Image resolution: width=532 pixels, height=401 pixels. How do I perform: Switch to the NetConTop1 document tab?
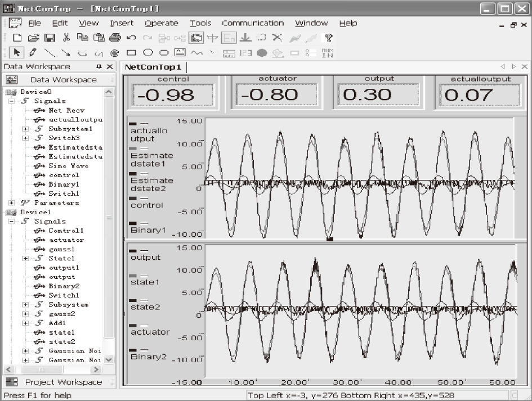[x=153, y=67]
